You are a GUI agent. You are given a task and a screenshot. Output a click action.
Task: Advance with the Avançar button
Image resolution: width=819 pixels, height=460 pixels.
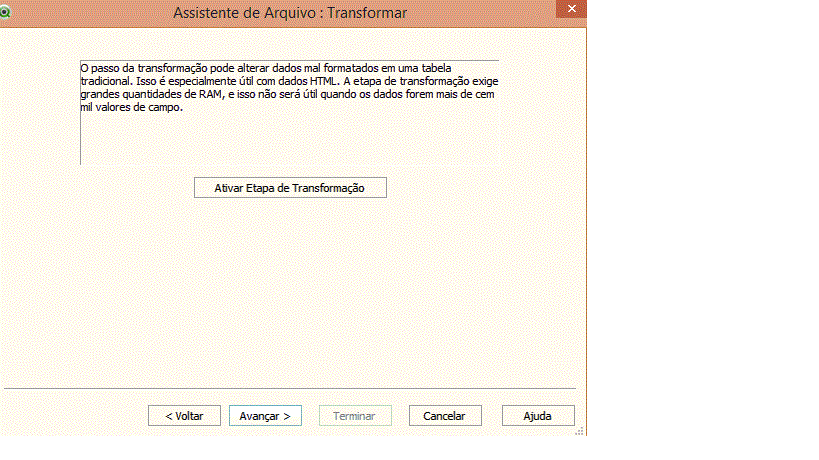click(x=265, y=416)
